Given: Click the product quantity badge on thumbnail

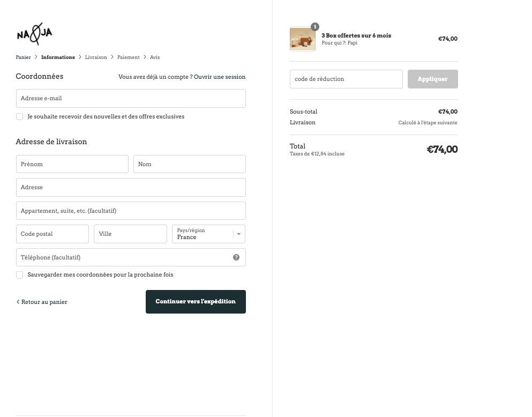Looking at the screenshot, I should tap(315, 27).
